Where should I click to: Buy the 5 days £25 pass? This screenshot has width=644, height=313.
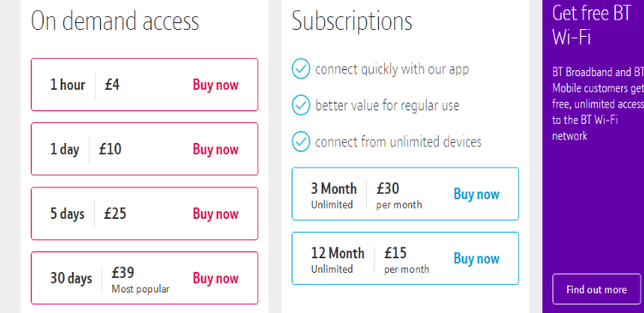click(216, 214)
